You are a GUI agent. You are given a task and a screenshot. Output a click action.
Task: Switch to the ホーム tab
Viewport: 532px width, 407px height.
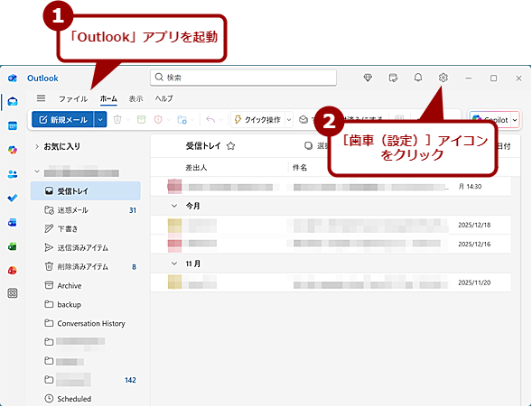(108, 98)
